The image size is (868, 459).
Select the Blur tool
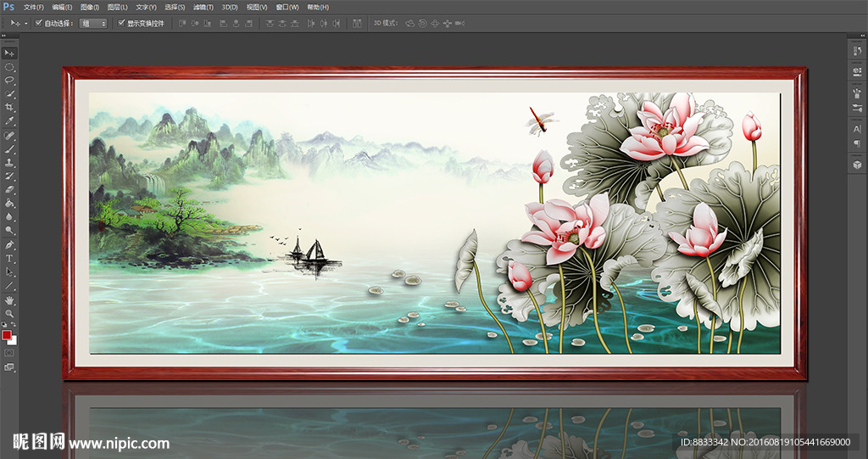(9, 216)
